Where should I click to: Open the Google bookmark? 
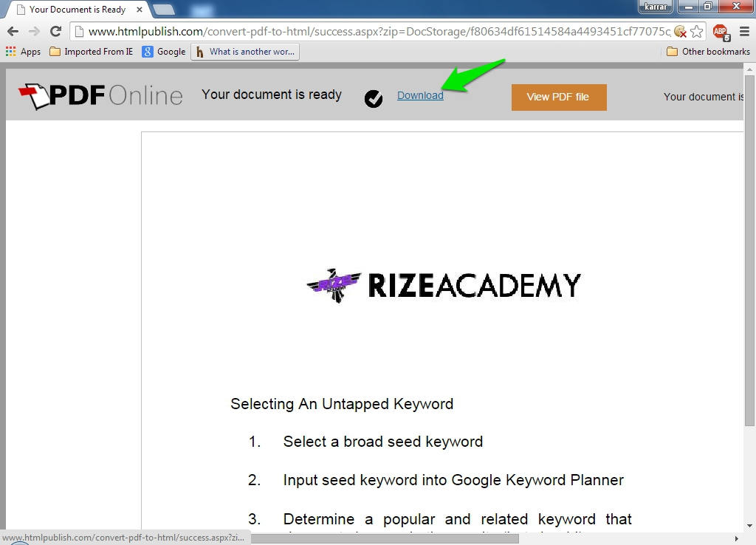click(x=164, y=52)
